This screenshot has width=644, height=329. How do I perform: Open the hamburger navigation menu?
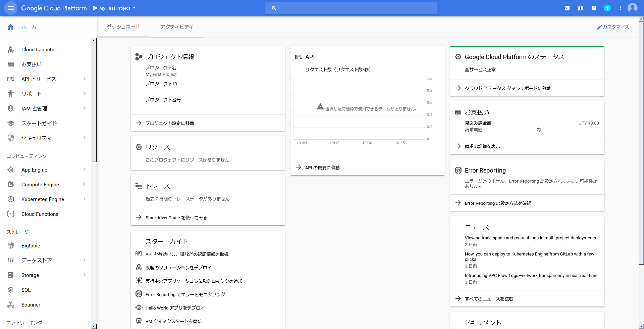(11, 8)
